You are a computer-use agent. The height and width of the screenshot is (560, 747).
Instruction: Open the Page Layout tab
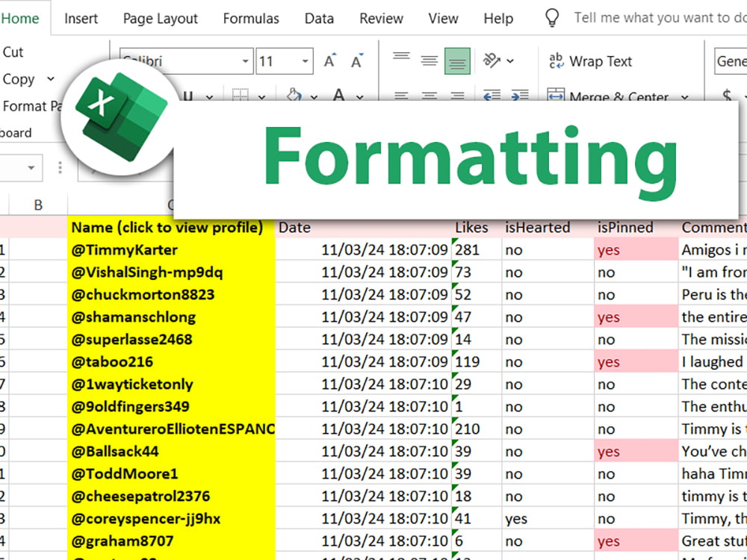pyautogui.click(x=160, y=18)
